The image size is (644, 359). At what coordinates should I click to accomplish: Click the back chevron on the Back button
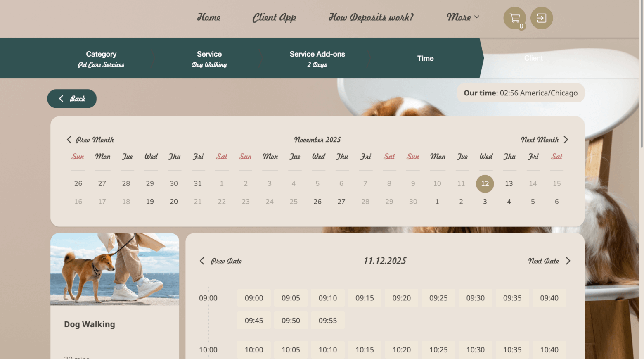[x=61, y=98]
